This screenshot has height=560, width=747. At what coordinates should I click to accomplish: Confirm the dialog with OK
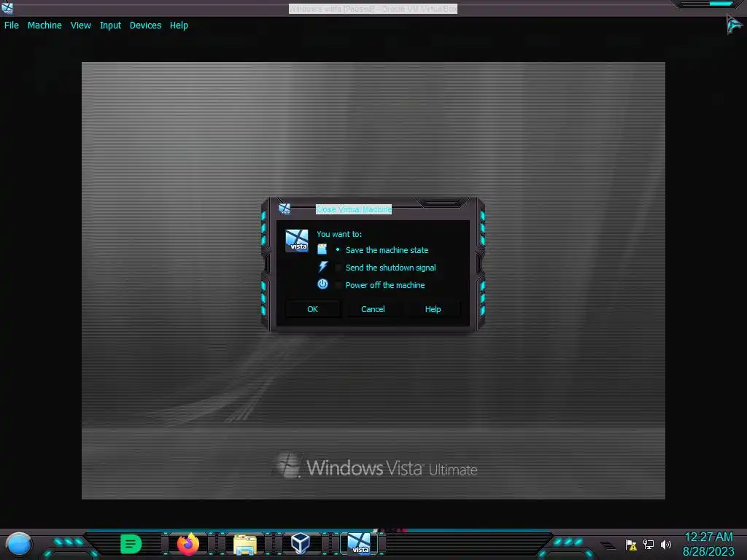tap(312, 309)
